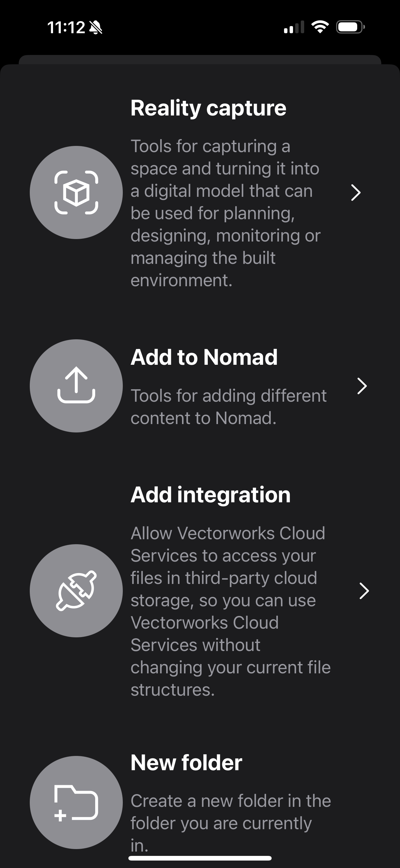400x868 pixels.
Task: Tap the New folder plus icon
Action: pos(76,802)
